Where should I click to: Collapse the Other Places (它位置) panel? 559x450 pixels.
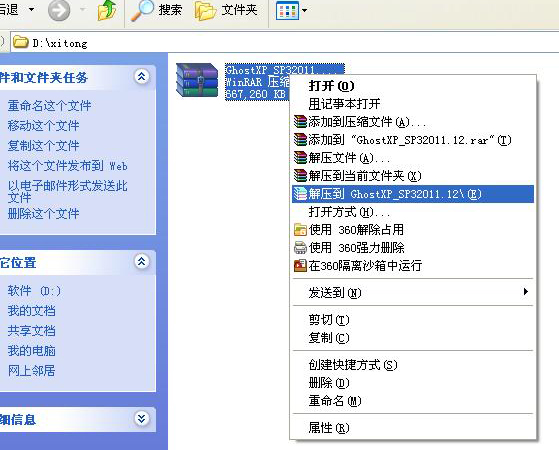coord(142,262)
